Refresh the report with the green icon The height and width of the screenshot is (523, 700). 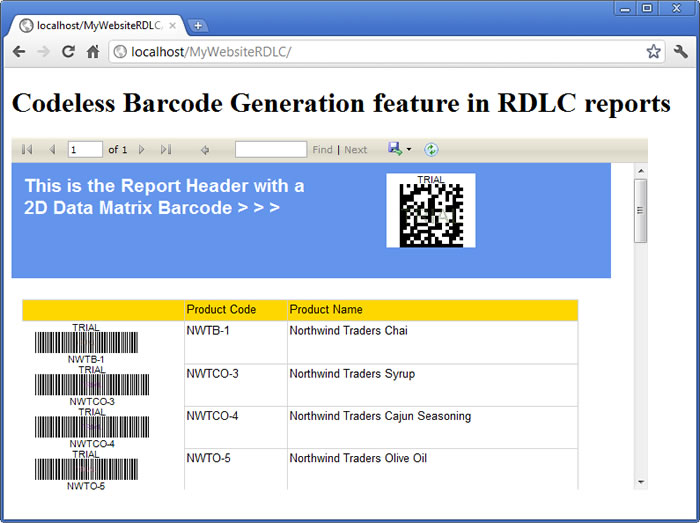(x=431, y=149)
